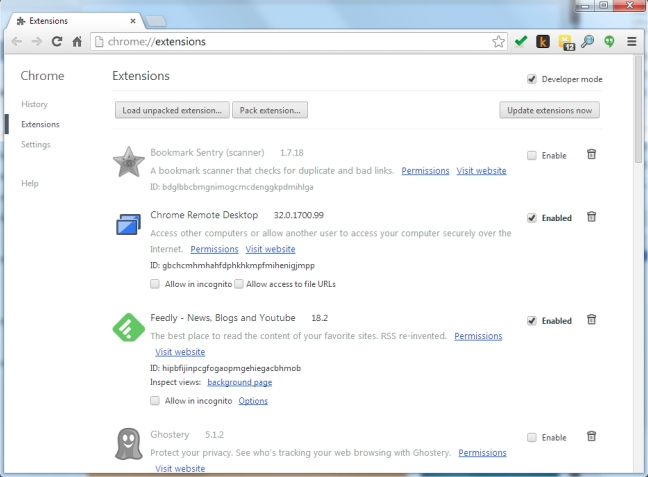Allow Chrome Remote Desktop in incognito
This screenshot has height=477, width=648.
point(155,284)
